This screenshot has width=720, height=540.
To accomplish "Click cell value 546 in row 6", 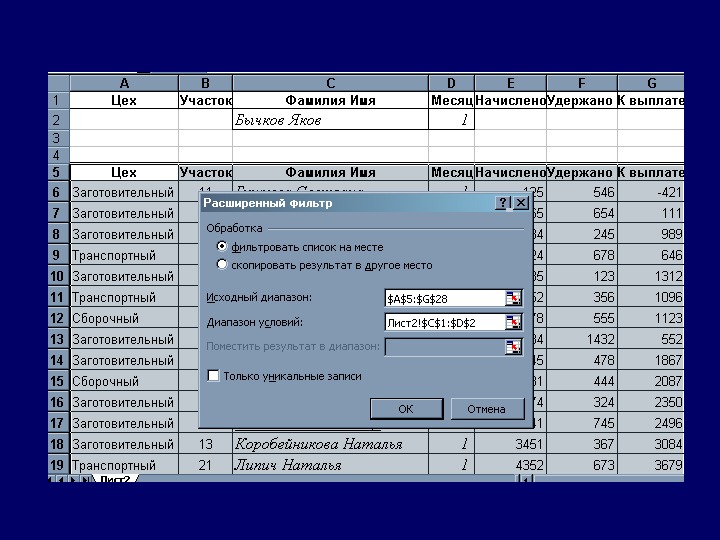I will 582,192.
